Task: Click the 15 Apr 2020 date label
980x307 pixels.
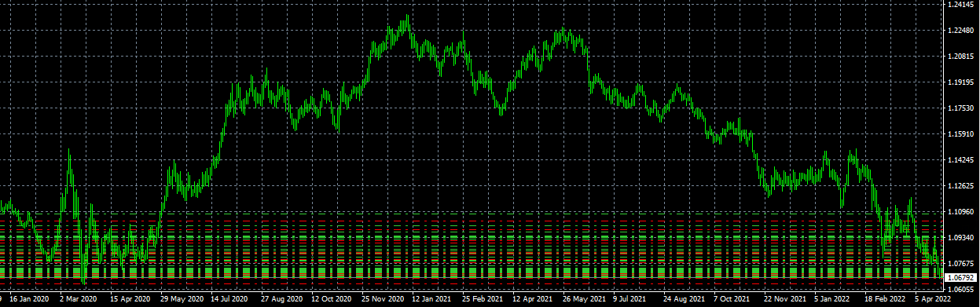Action: (x=130, y=299)
